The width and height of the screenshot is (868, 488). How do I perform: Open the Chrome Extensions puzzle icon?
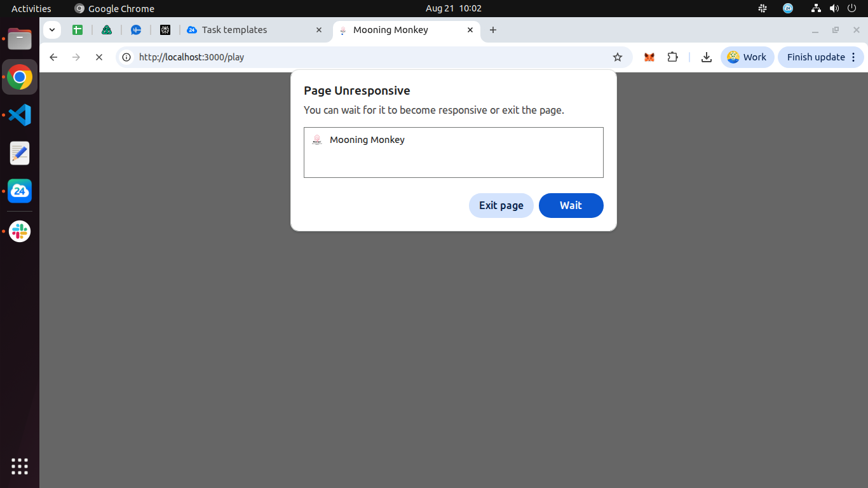(x=673, y=57)
